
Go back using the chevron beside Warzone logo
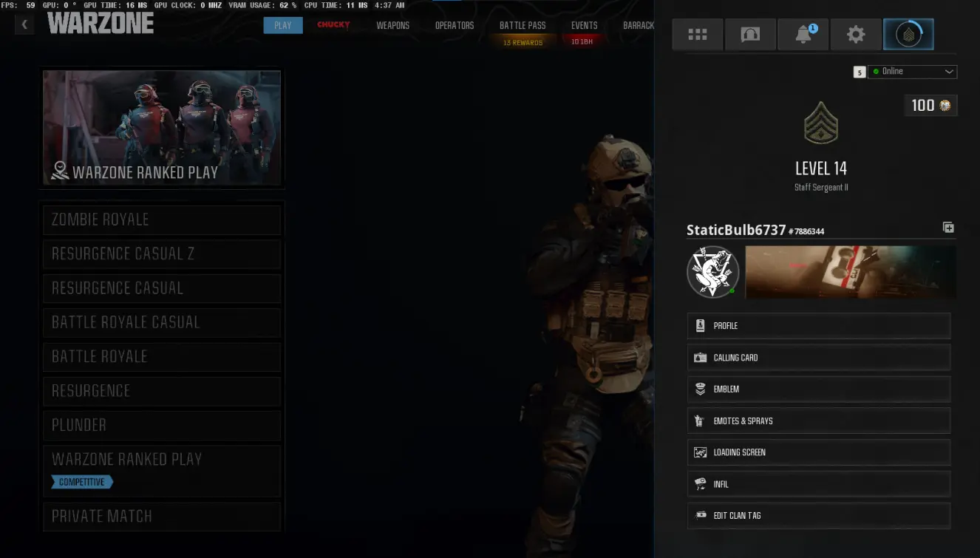(x=24, y=24)
